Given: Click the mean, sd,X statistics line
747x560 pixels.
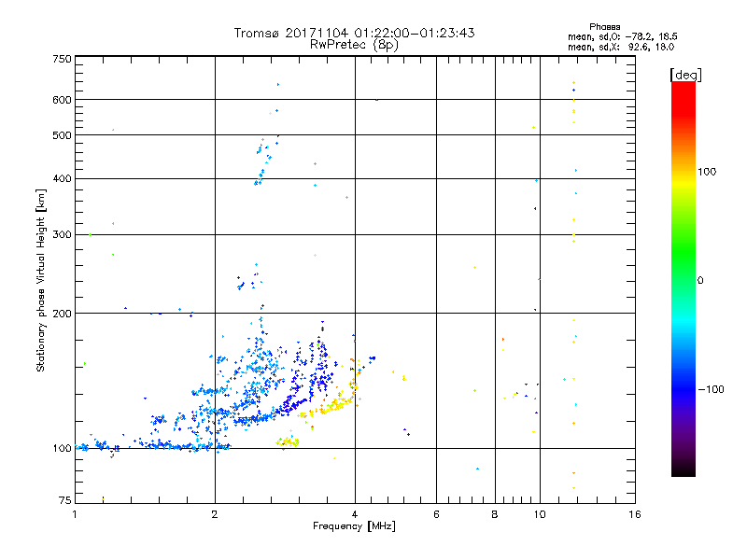Looking at the screenshot, I should (621, 48).
